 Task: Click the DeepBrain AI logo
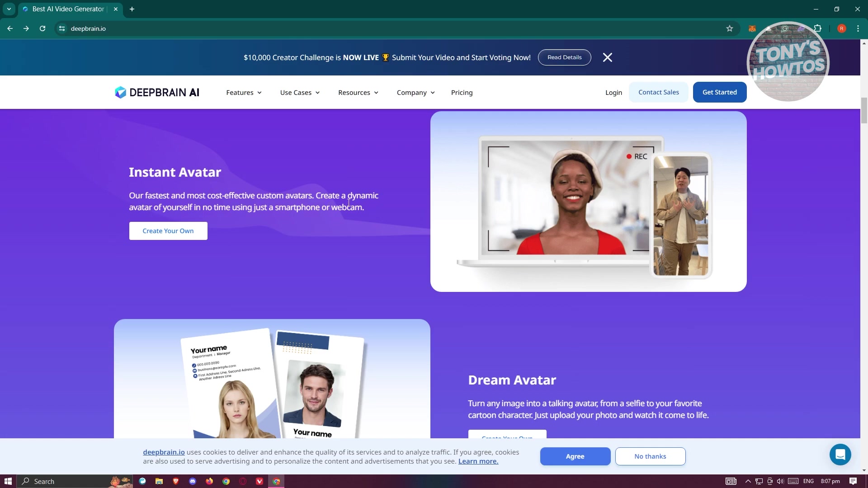tap(157, 92)
